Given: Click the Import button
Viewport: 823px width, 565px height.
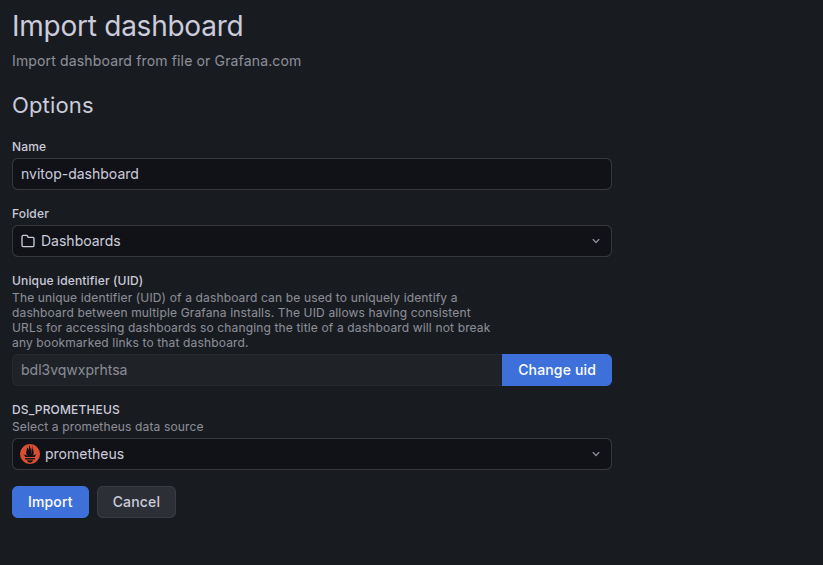Looking at the screenshot, I should (50, 502).
